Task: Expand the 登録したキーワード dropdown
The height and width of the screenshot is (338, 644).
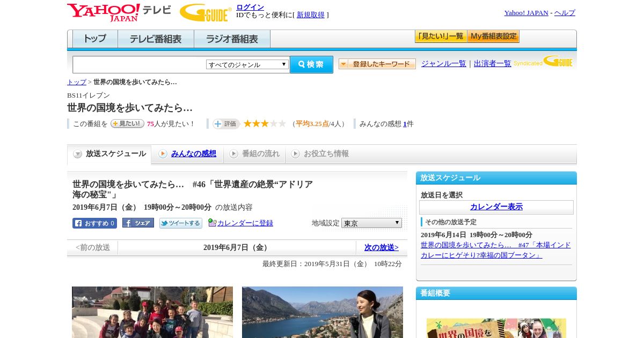Action: [377, 64]
